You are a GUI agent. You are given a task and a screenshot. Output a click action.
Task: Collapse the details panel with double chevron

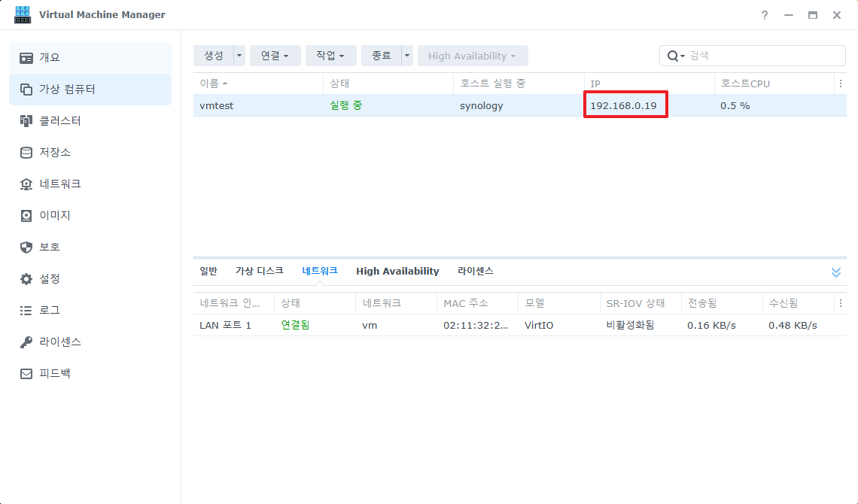pos(836,272)
